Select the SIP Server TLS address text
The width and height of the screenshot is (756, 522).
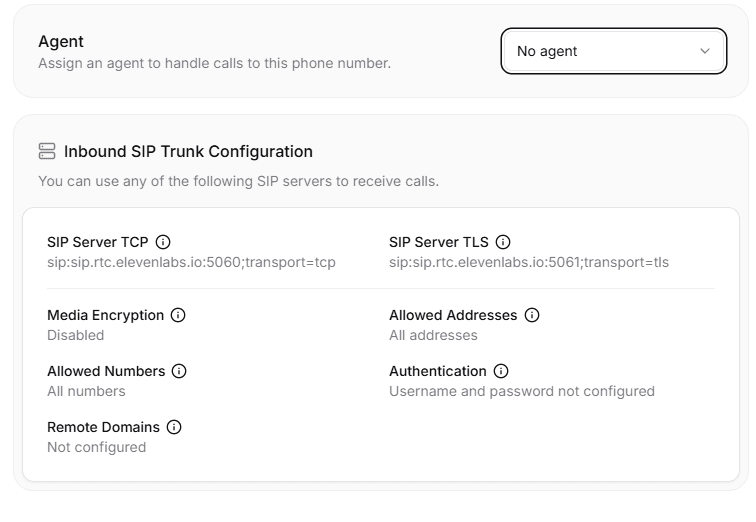pos(528,263)
